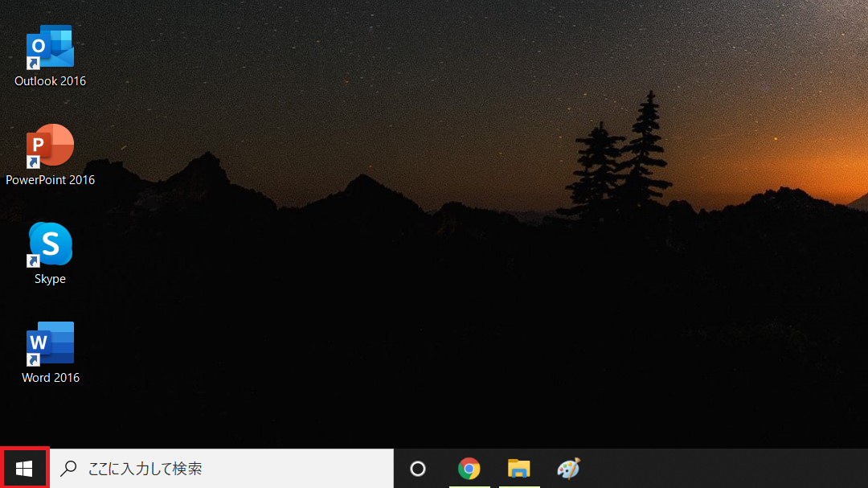
Task: Launch the paint palette app in taskbar
Action: click(568, 469)
